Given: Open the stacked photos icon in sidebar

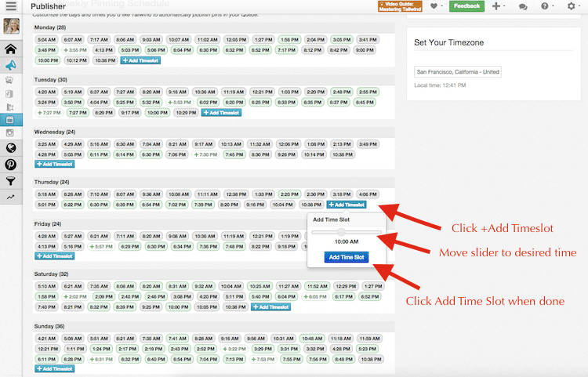Looking at the screenshot, I should pos(9,80).
